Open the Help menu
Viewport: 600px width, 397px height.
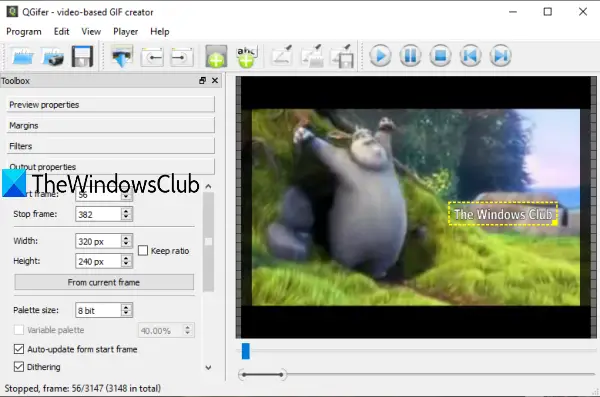[x=160, y=31]
